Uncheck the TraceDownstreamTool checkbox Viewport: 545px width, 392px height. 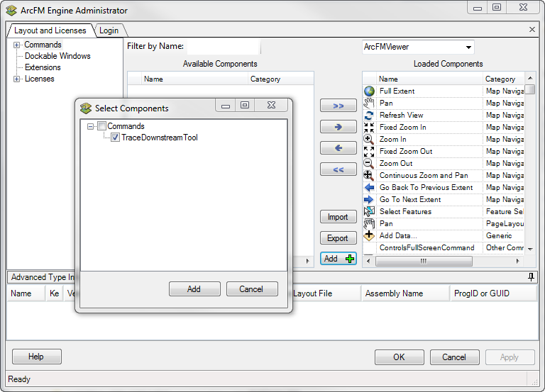(x=116, y=137)
